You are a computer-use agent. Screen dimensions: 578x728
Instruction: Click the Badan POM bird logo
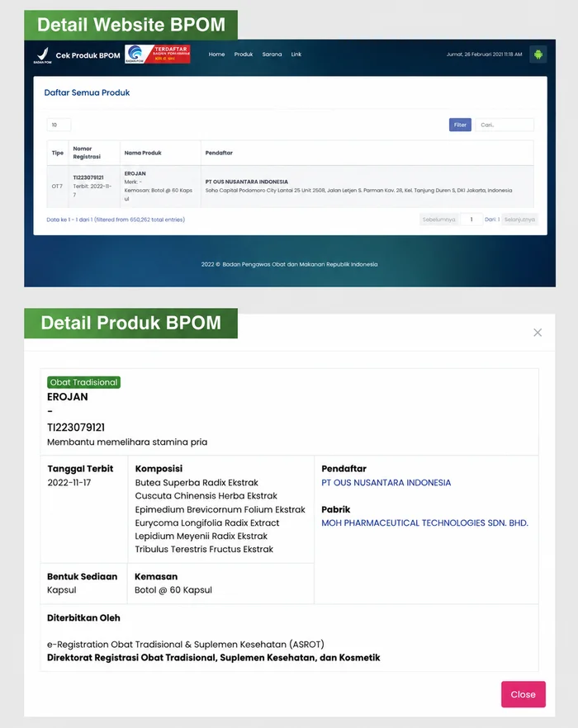point(42,54)
